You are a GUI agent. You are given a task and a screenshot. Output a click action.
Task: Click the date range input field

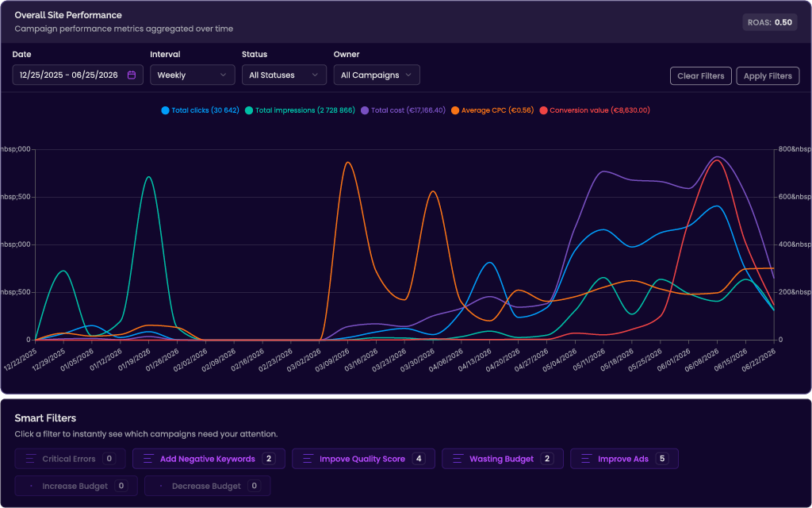click(x=78, y=75)
